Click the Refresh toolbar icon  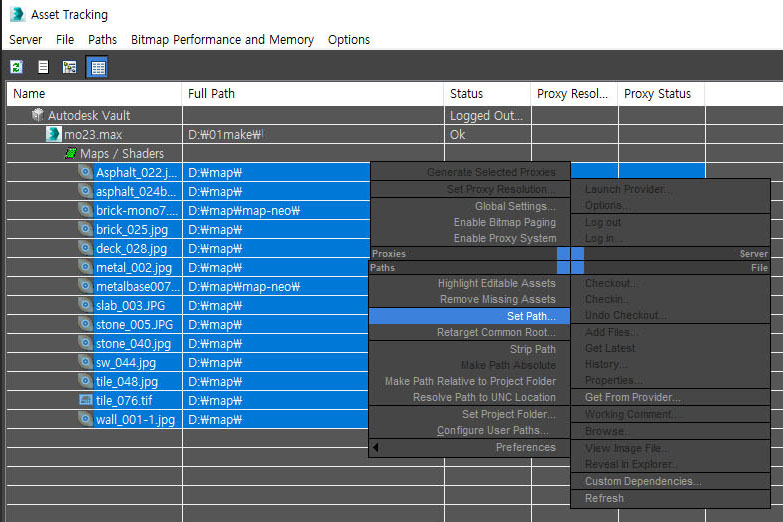[17, 67]
